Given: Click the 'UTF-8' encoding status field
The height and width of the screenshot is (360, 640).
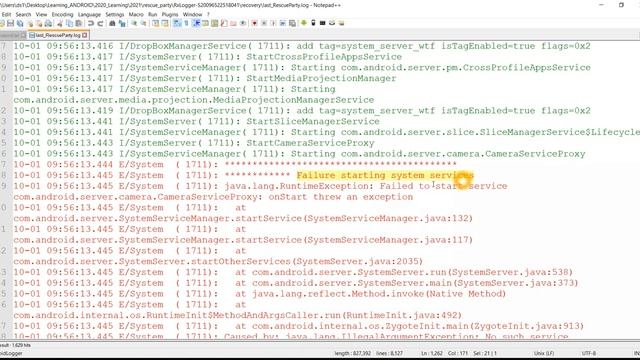Looking at the screenshot, I should coord(589,353).
